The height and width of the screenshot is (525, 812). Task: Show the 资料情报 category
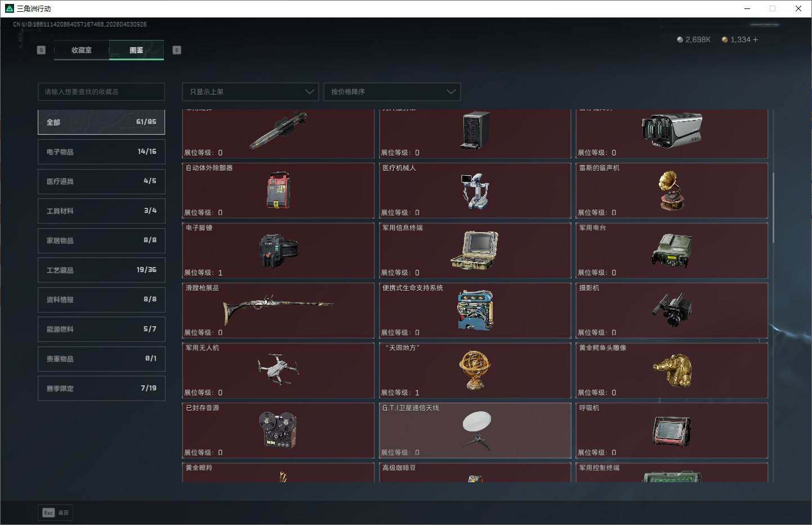coord(101,300)
